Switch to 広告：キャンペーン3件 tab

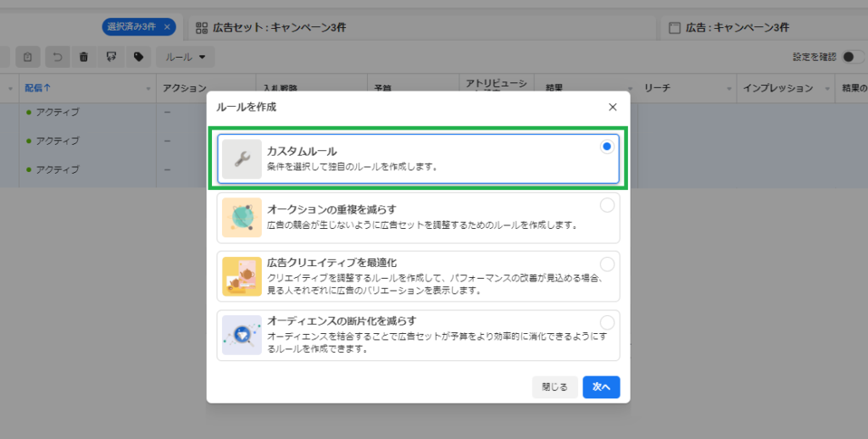pyautogui.click(x=764, y=28)
